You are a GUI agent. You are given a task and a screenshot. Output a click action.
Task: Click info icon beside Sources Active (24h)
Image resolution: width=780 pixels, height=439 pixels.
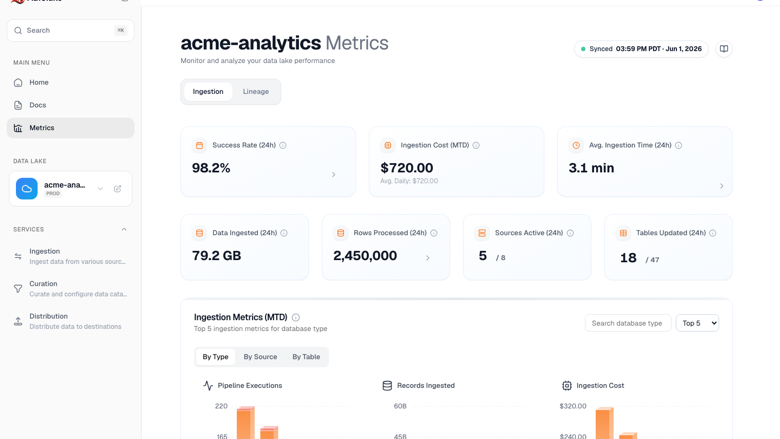(x=570, y=233)
